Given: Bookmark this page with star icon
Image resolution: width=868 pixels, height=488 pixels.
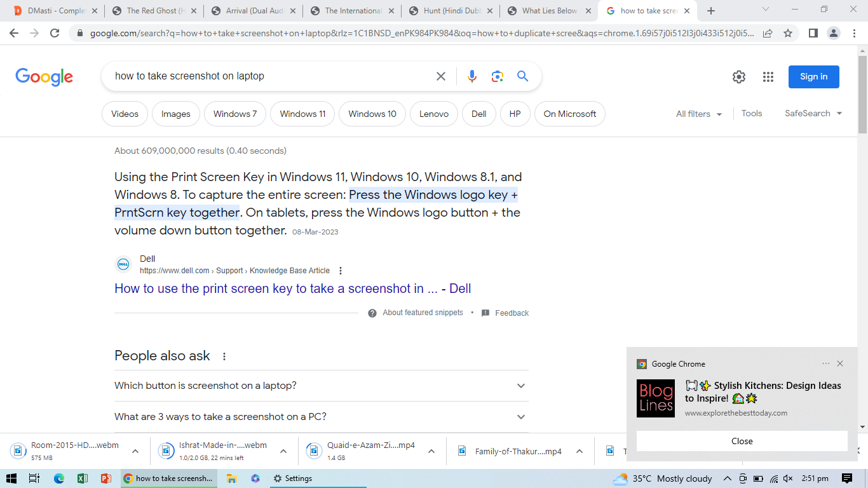Looking at the screenshot, I should pyautogui.click(x=788, y=33).
